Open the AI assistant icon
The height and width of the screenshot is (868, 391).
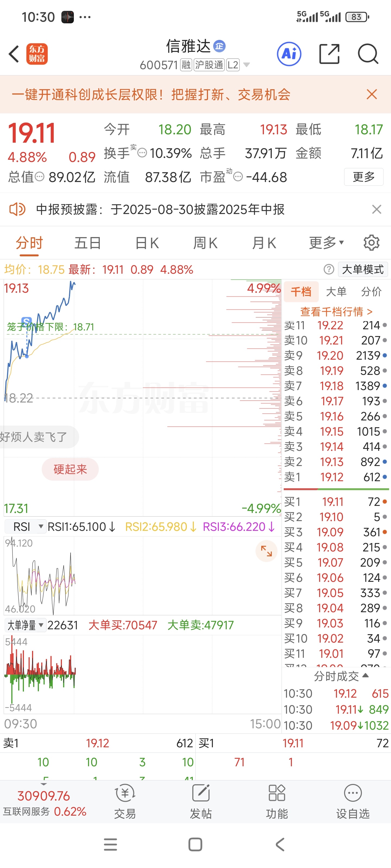click(289, 54)
